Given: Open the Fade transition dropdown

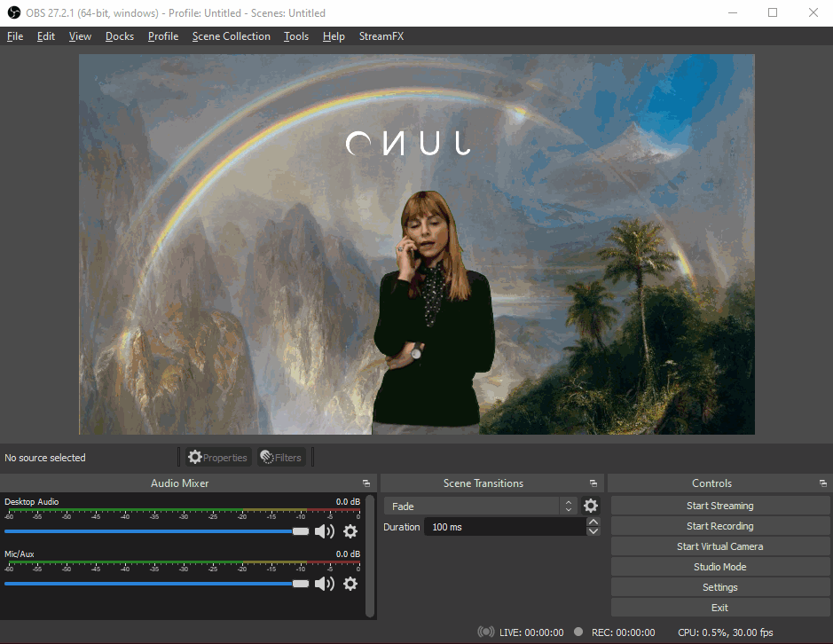Looking at the screenshot, I should (x=481, y=506).
